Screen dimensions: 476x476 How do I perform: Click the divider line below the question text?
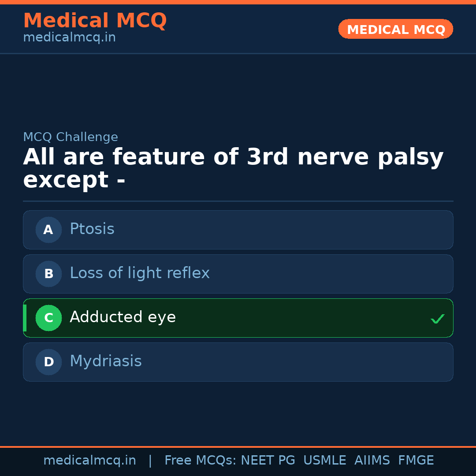pos(238,201)
